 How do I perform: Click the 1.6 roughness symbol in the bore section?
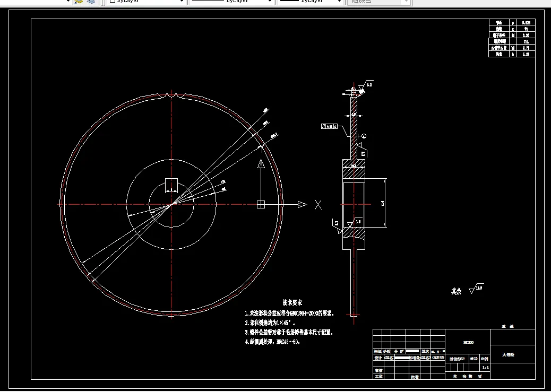click(355, 222)
